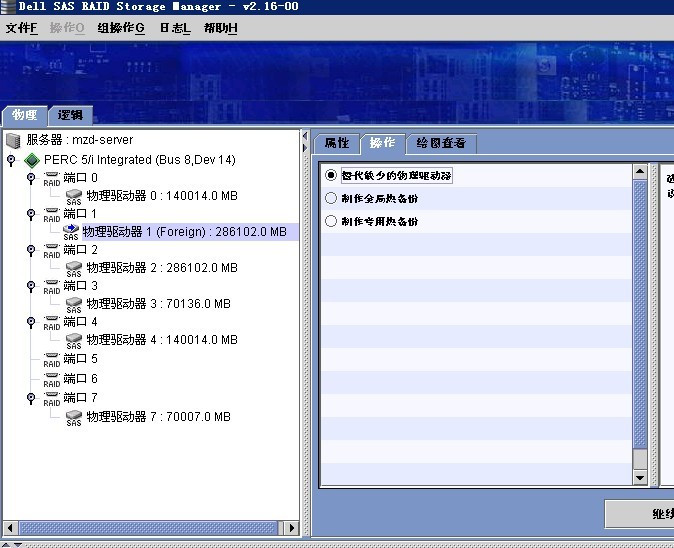Screen dimensions: 674x548
Task: Collapse the 端口 0 tree node
Action: (x=31, y=178)
